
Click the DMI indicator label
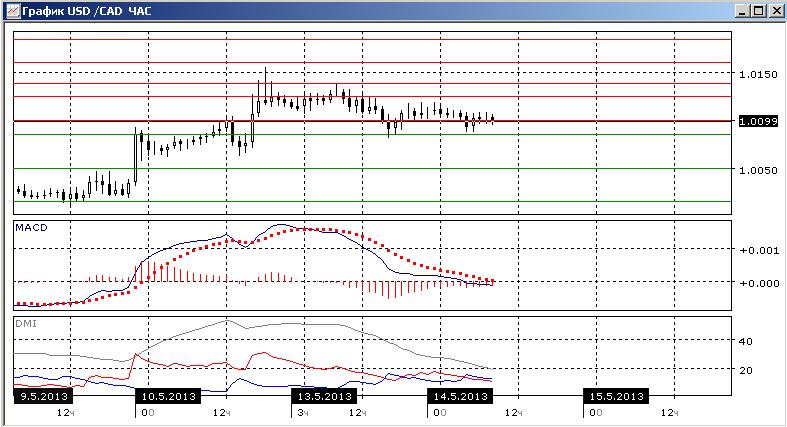tap(26, 324)
